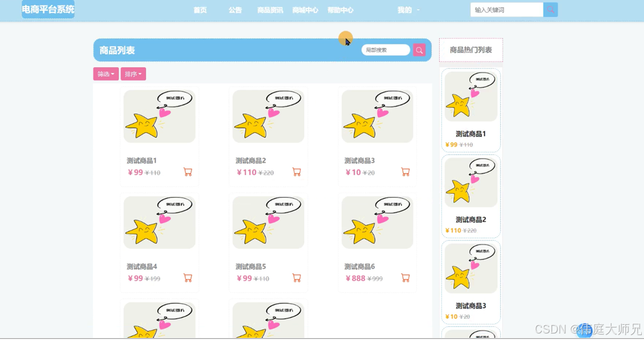Open 测试商品3 image in hot list sidebar

click(x=471, y=268)
